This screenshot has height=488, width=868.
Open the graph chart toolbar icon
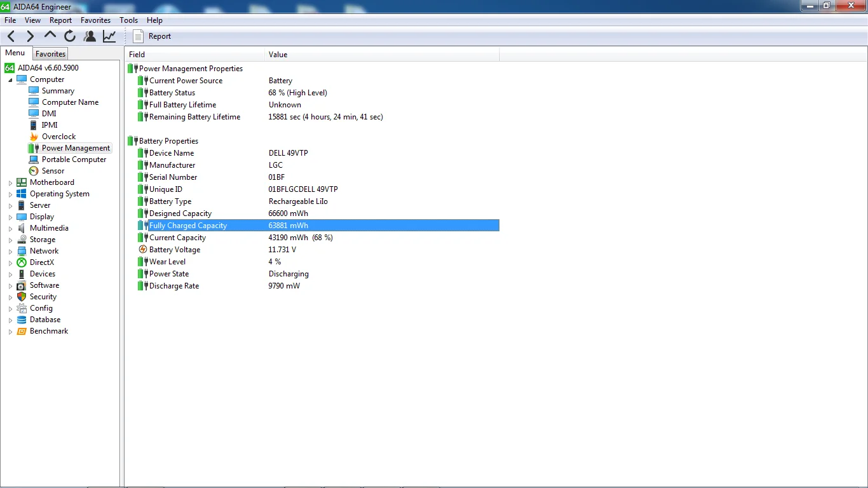[x=109, y=36]
